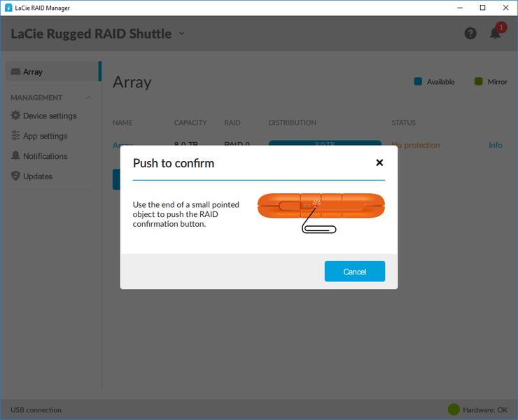518x420 pixels.
Task: Open the Info link for the array
Action: click(495, 145)
